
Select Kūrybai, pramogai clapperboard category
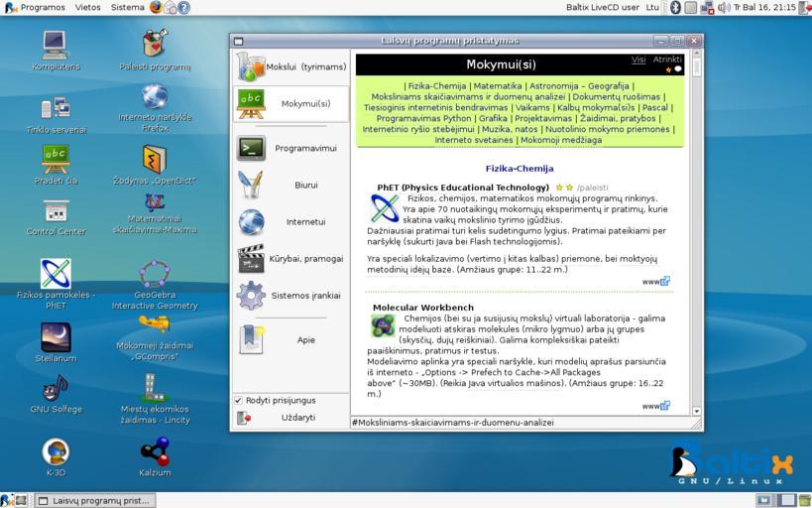(290, 259)
